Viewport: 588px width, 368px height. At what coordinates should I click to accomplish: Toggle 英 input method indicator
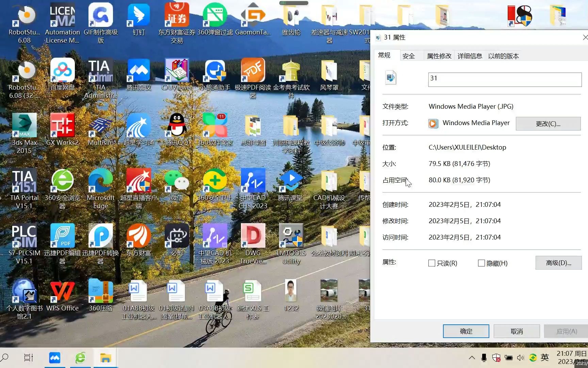tap(545, 357)
